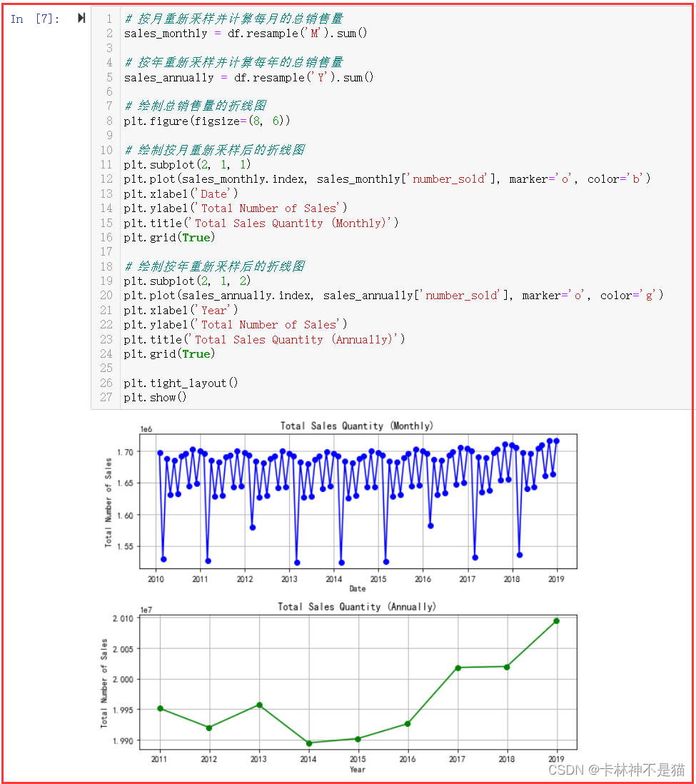The image size is (696, 784).
Task: Click the annual chart title above the green plot
Action: 356,606
